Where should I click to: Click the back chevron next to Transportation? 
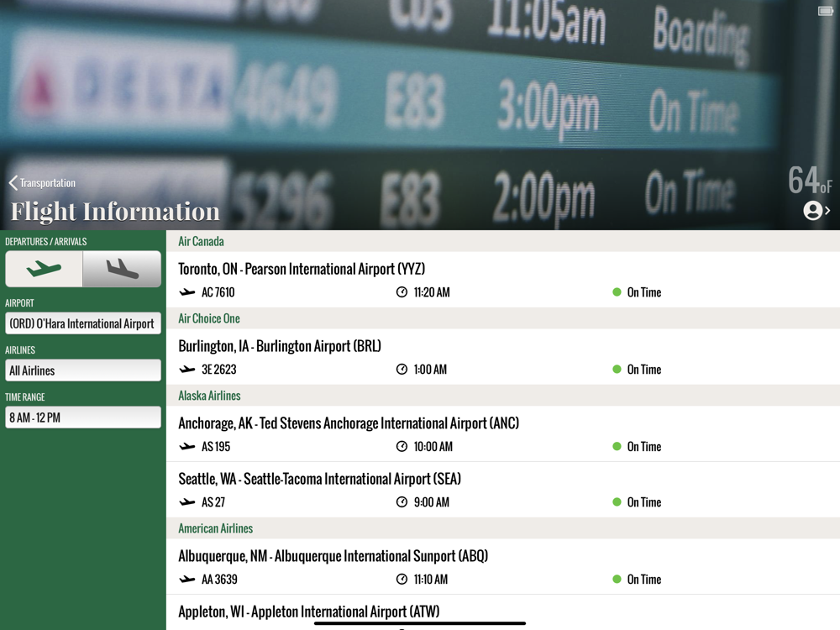click(x=13, y=183)
